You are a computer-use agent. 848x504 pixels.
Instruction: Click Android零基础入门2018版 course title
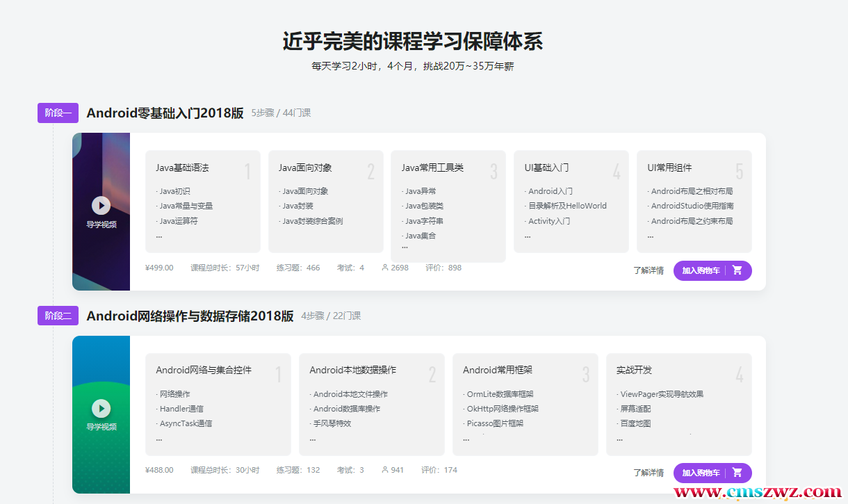(x=165, y=113)
